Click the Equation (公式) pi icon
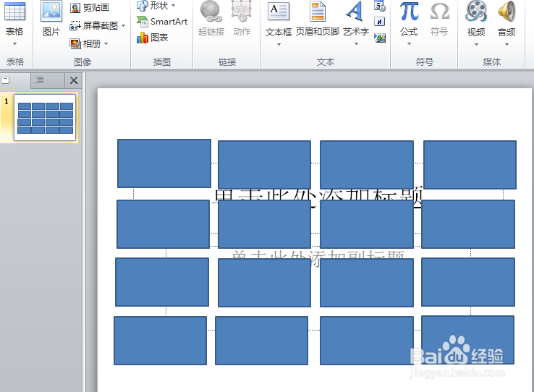The width and height of the screenshot is (534, 392). coord(409,12)
